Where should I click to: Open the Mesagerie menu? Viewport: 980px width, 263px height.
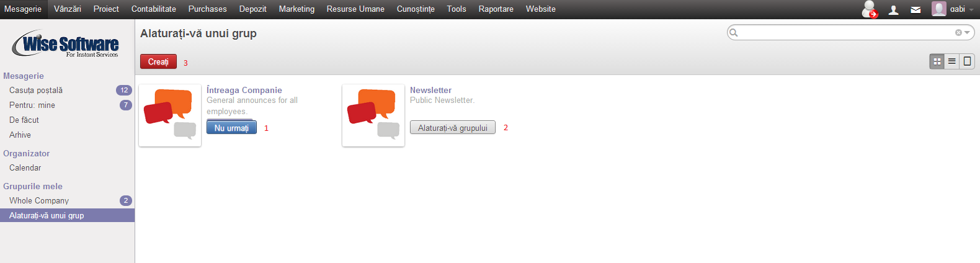pos(23,9)
